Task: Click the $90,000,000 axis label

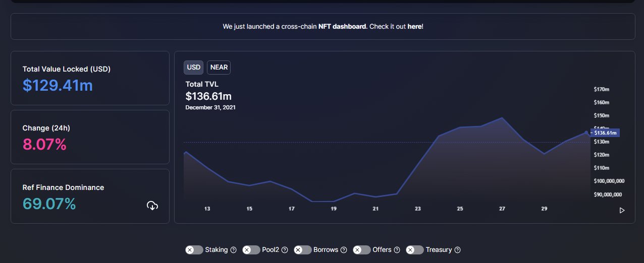Action: tap(608, 194)
